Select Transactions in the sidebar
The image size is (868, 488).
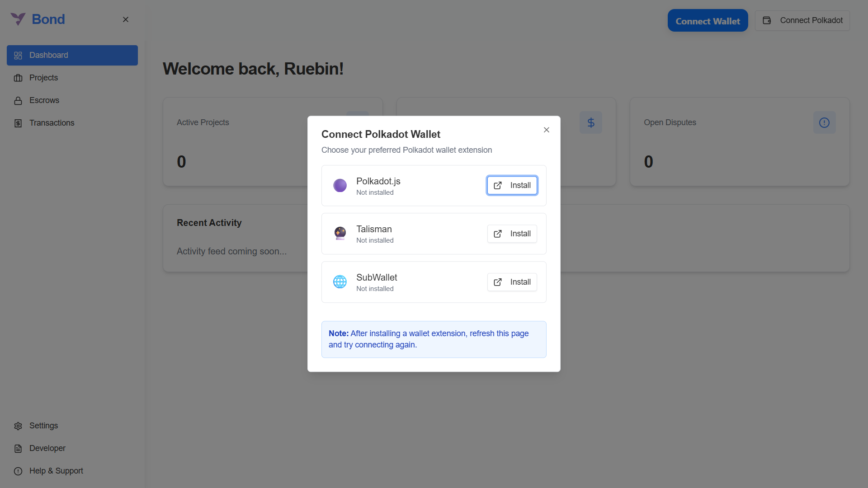pyautogui.click(x=72, y=123)
